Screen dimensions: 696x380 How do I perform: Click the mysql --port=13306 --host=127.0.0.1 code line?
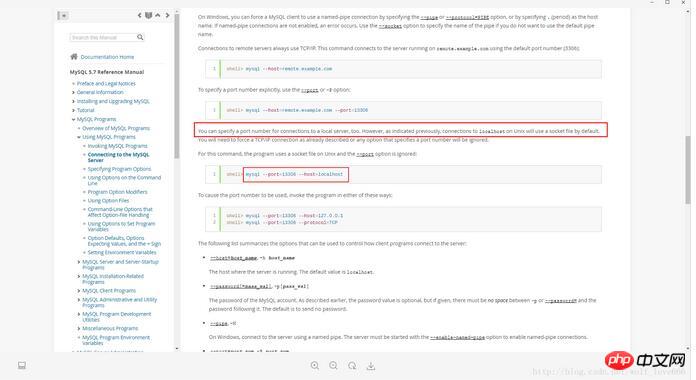pos(294,216)
